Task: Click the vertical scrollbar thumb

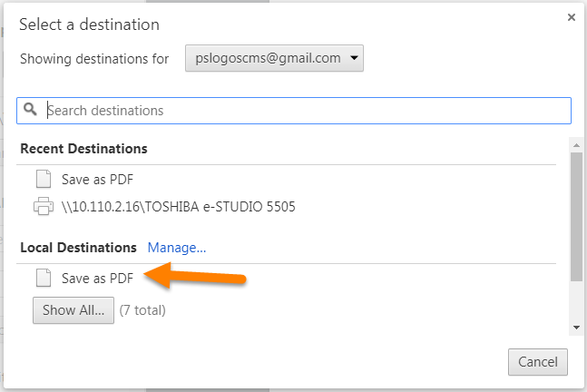Action: [576, 216]
